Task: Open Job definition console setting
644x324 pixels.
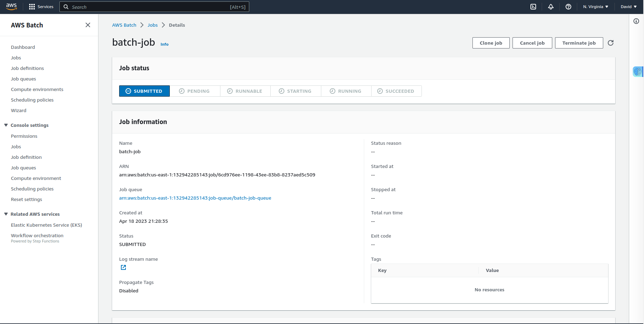Action: 26,157
